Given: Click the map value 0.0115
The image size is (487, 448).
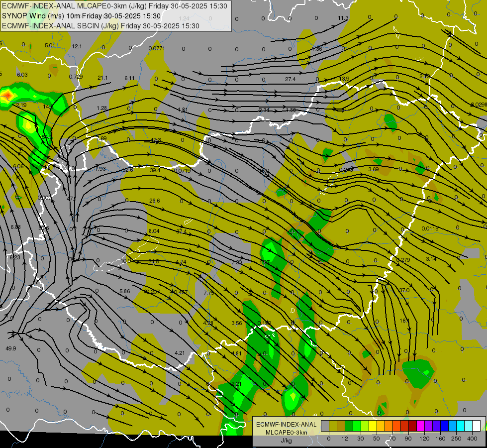Looking at the screenshot, I should point(430,228).
